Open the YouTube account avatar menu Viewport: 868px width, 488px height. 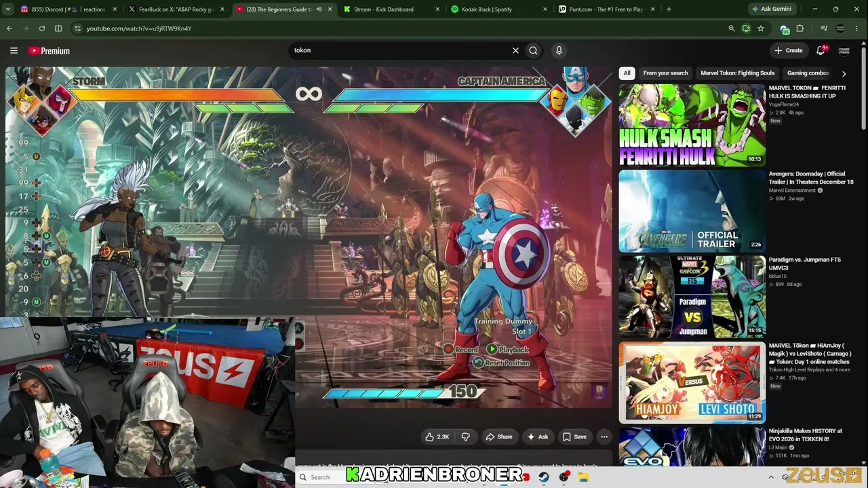click(x=844, y=50)
